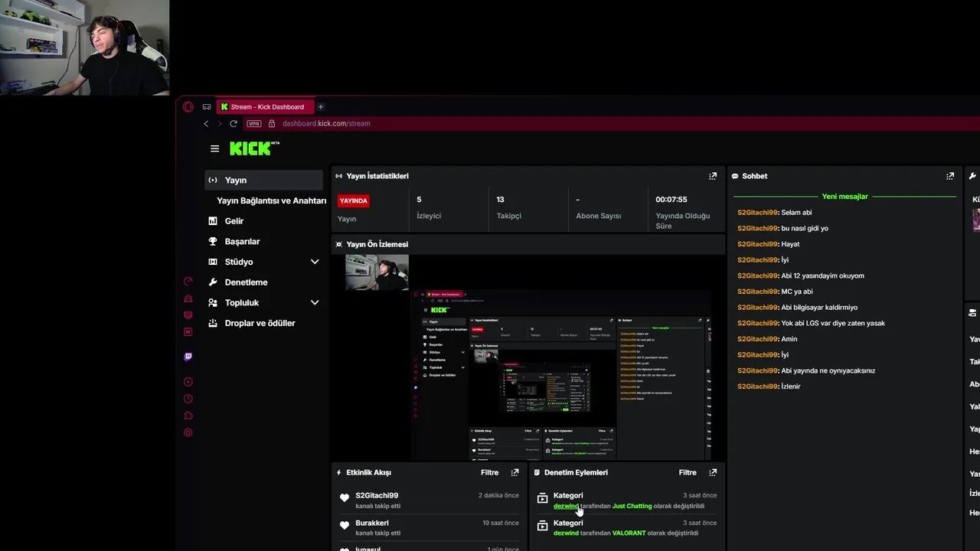Toggle the hamburger sidebar menu
Screen dimensions: 980x551
tap(214, 148)
